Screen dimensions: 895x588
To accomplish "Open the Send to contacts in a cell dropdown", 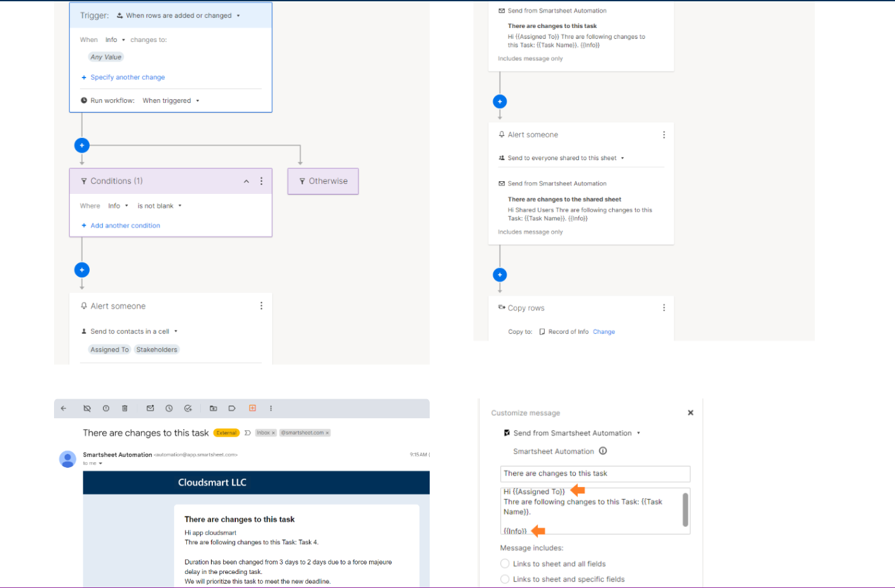I will coord(129,331).
